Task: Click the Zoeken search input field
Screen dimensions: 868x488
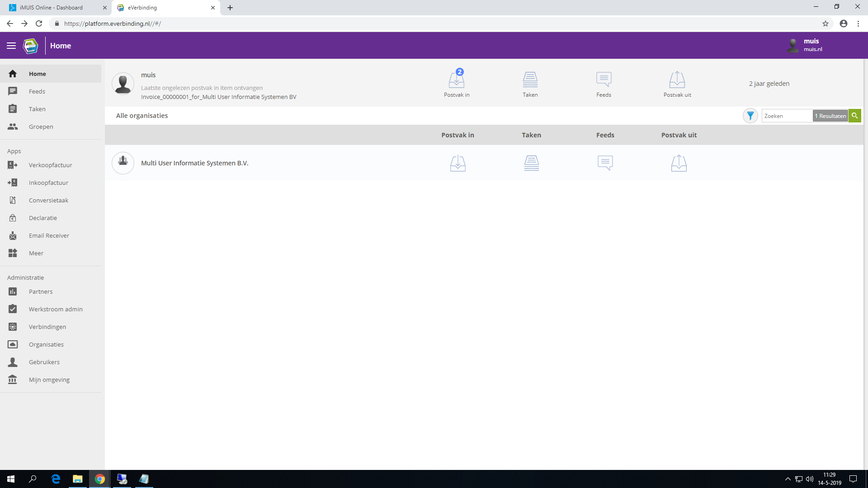Action: pos(787,116)
